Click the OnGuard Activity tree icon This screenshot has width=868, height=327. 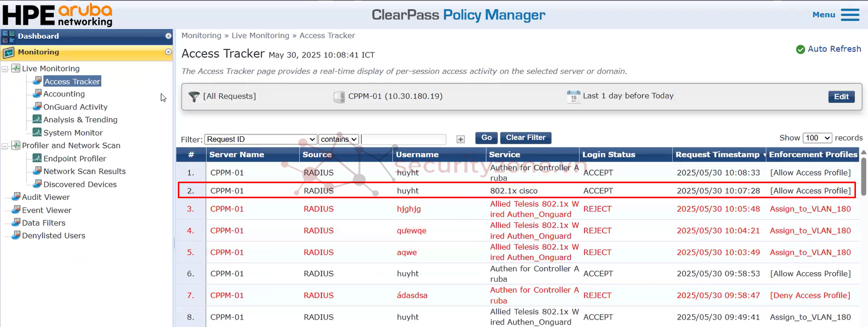coord(37,106)
